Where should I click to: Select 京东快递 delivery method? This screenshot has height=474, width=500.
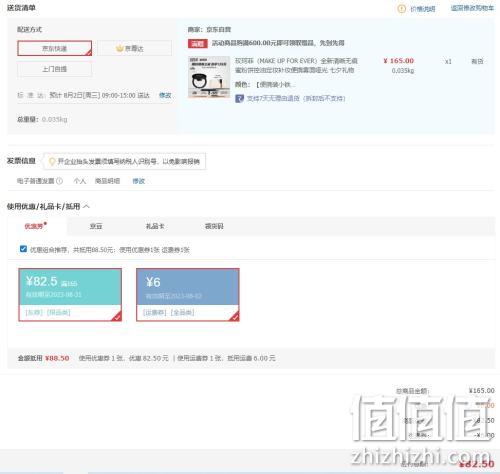(55, 48)
